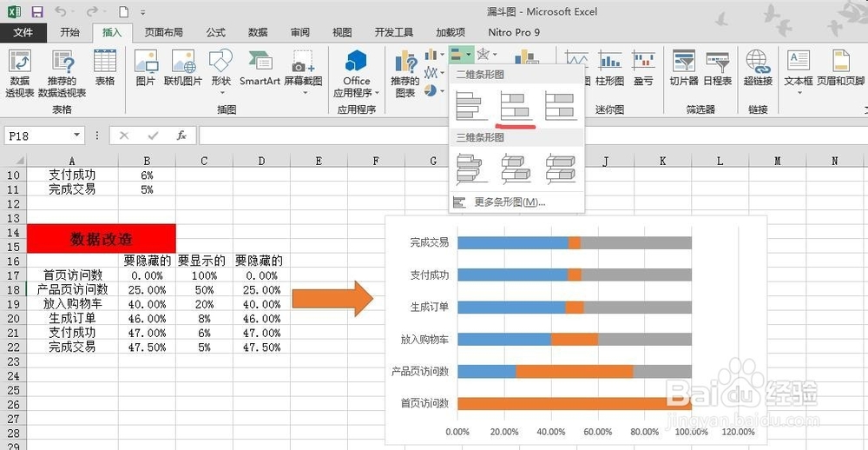Click the Redo arrow icon

pos(92,11)
